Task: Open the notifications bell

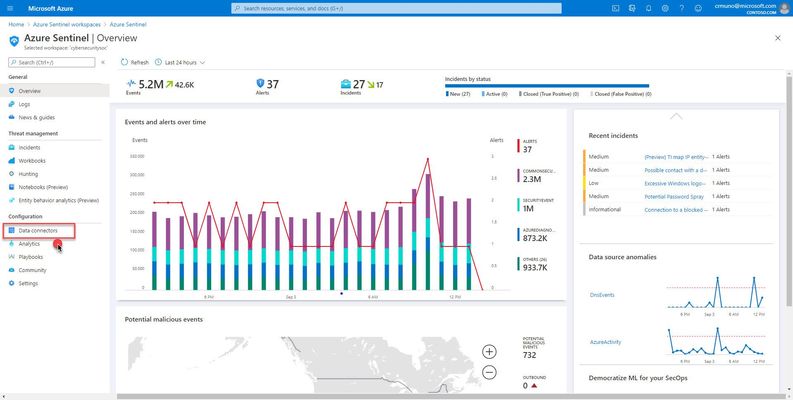Action: pyautogui.click(x=649, y=8)
